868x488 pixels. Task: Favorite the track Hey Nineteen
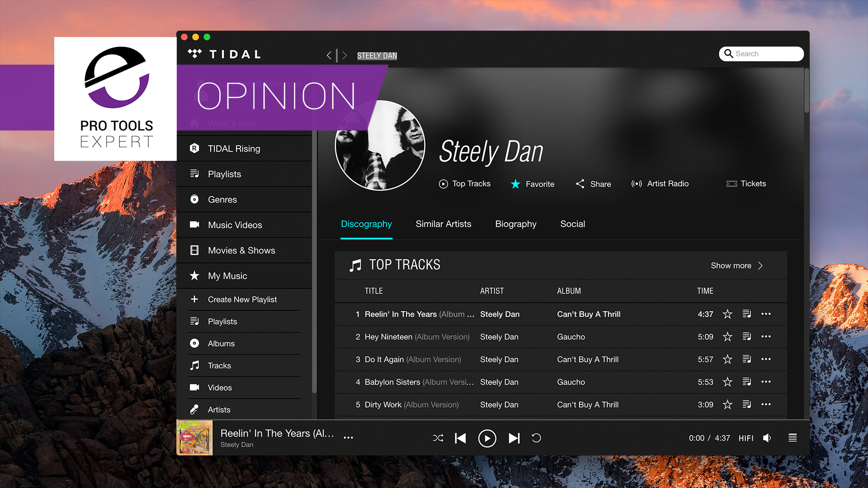point(727,336)
